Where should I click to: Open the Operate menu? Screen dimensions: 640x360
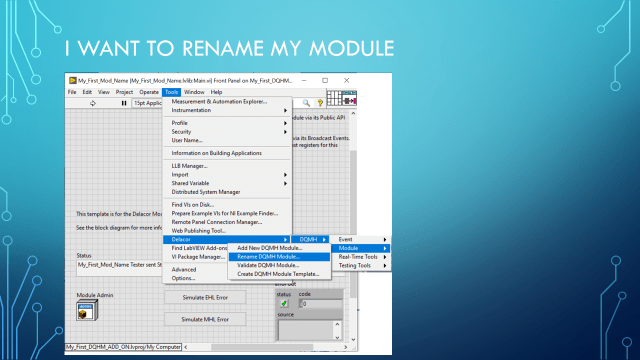(x=149, y=92)
